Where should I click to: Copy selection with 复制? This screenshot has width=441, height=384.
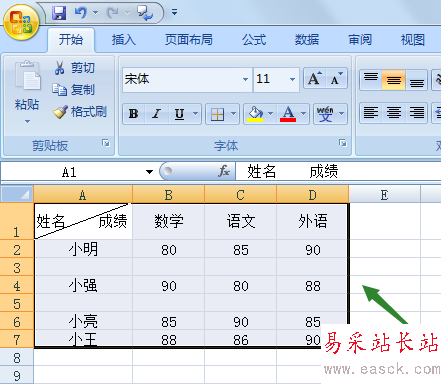[x=74, y=90]
